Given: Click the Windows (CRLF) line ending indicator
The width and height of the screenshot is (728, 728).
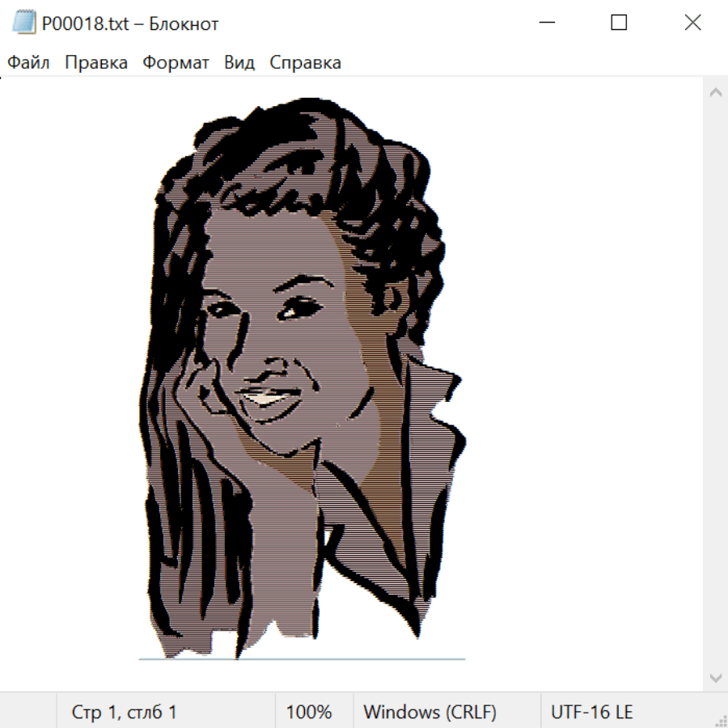Looking at the screenshot, I should (x=430, y=713).
